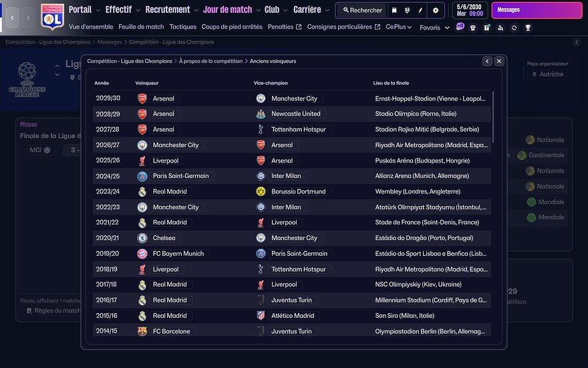Collapse side panel with chevron at breadcrumb right
The height and width of the screenshot is (368, 588).
tap(577, 42)
